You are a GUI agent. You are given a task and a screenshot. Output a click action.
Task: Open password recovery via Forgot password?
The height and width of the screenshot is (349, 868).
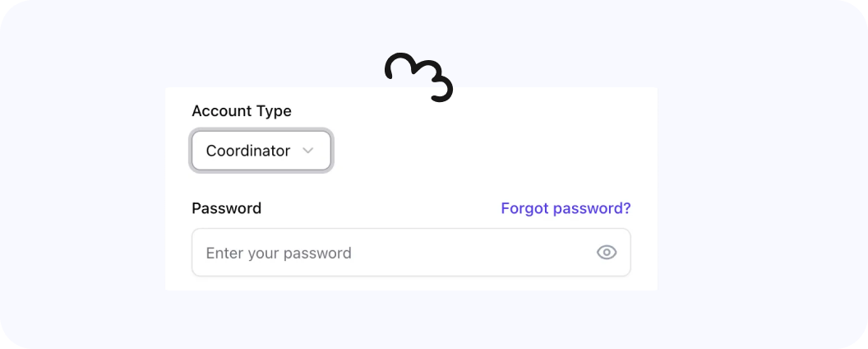coord(566,208)
